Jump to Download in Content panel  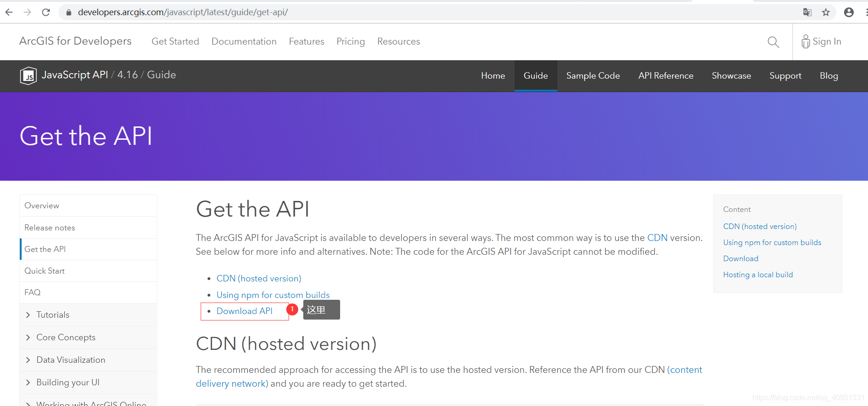(x=741, y=258)
